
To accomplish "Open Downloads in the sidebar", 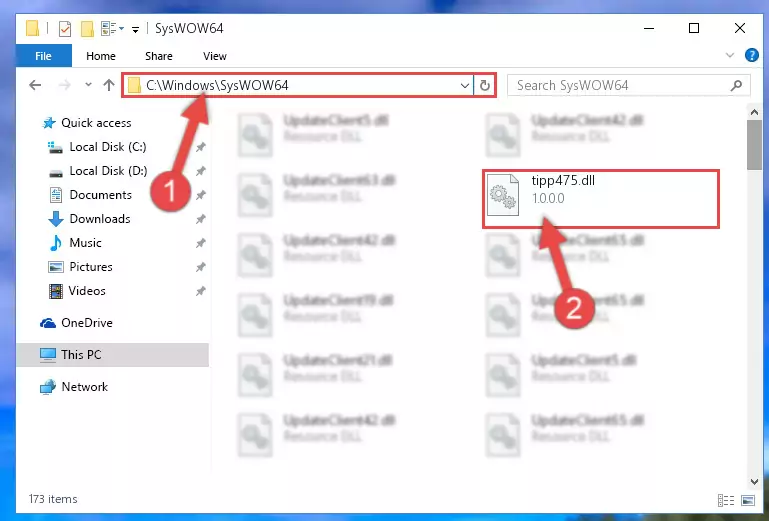I will 100,219.
